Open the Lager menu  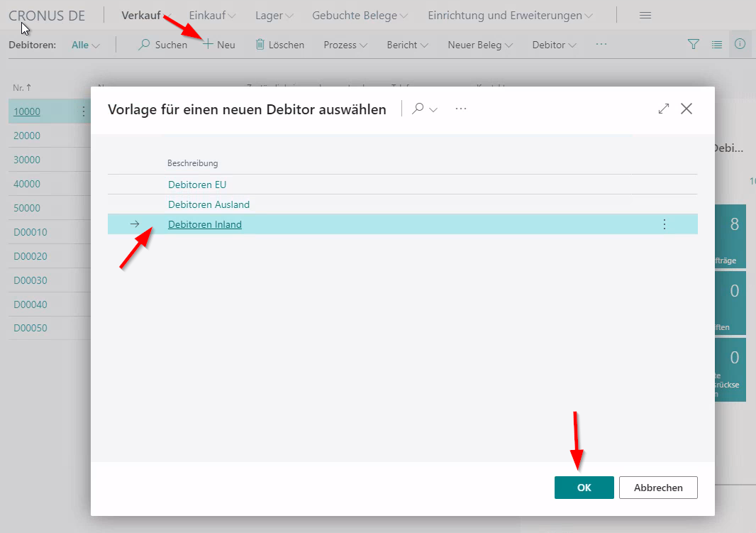pos(274,16)
